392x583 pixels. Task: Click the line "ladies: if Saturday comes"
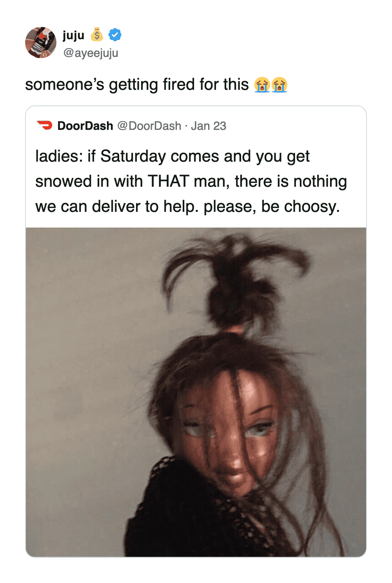172,157
